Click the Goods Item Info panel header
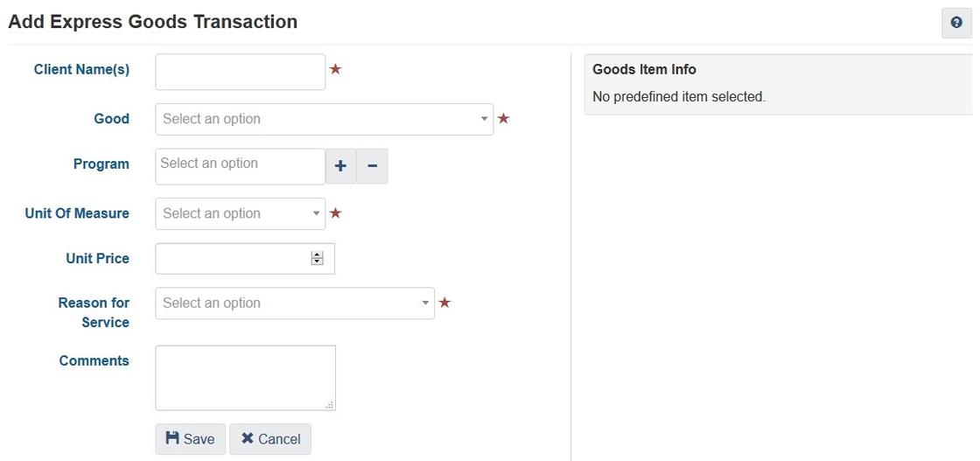The image size is (980, 461). [644, 69]
